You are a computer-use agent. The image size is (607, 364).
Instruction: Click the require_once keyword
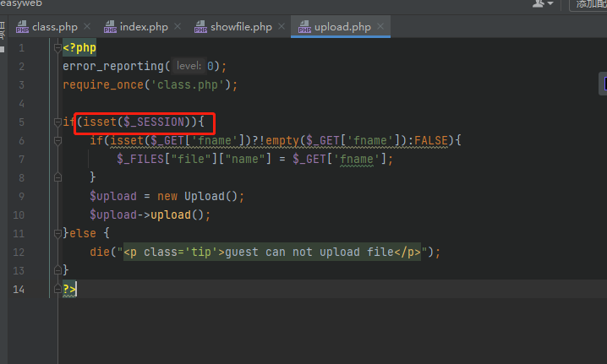tap(103, 84)
